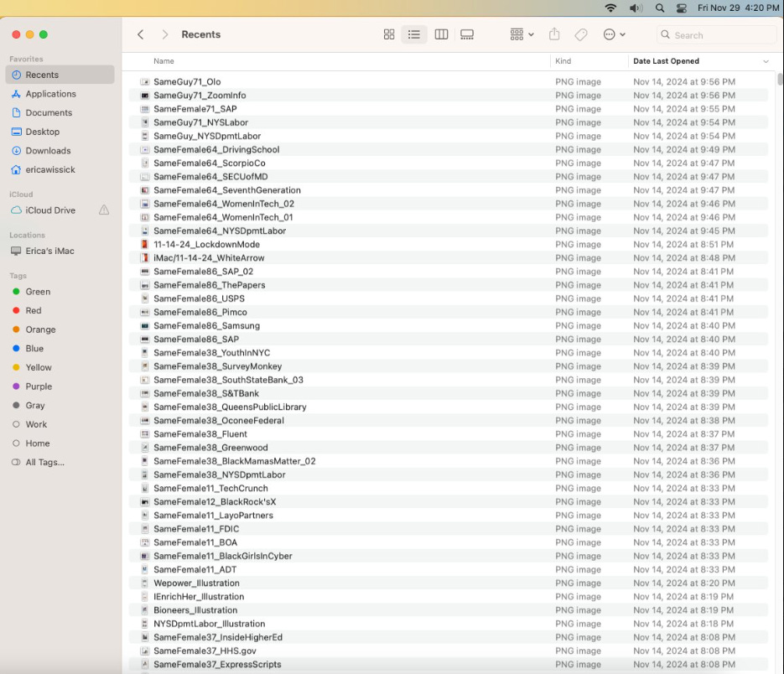The width and height of the screenshot is (784, 674).
Task: Switch to column view
Action: [441, 34]
